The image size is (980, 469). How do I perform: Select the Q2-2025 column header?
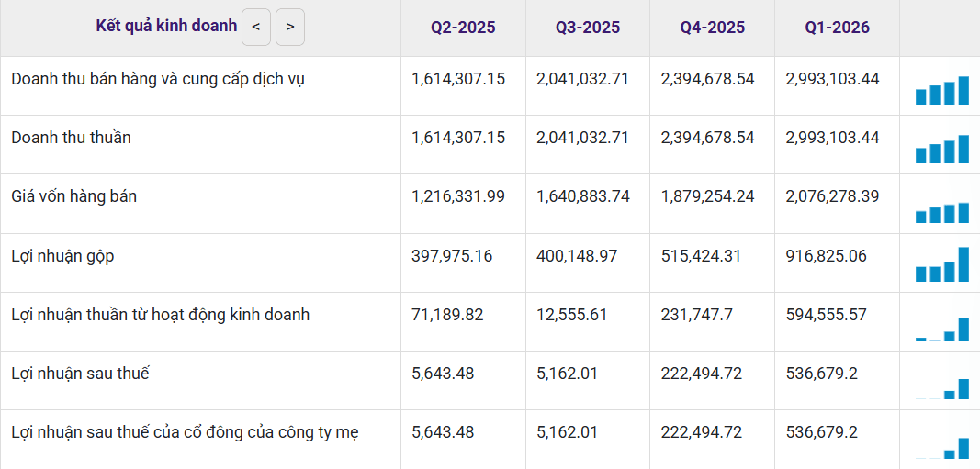[x=463, y=28]
